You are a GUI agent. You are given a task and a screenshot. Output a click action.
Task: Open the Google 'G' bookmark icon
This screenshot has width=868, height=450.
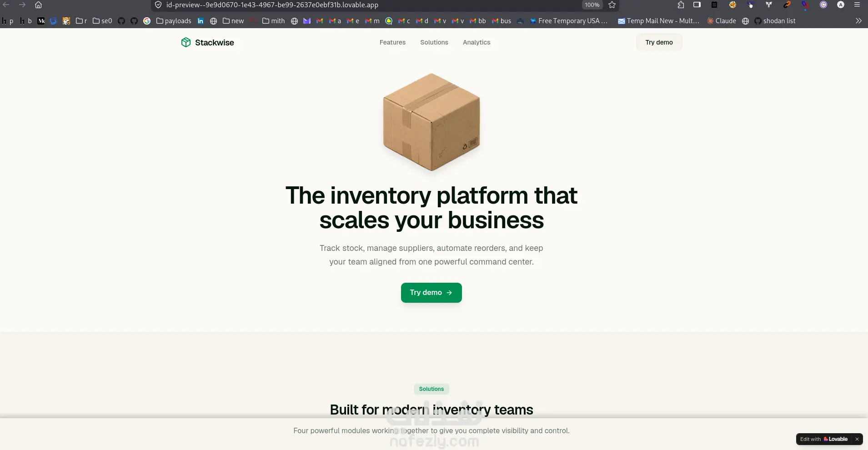tap(147, 21)
